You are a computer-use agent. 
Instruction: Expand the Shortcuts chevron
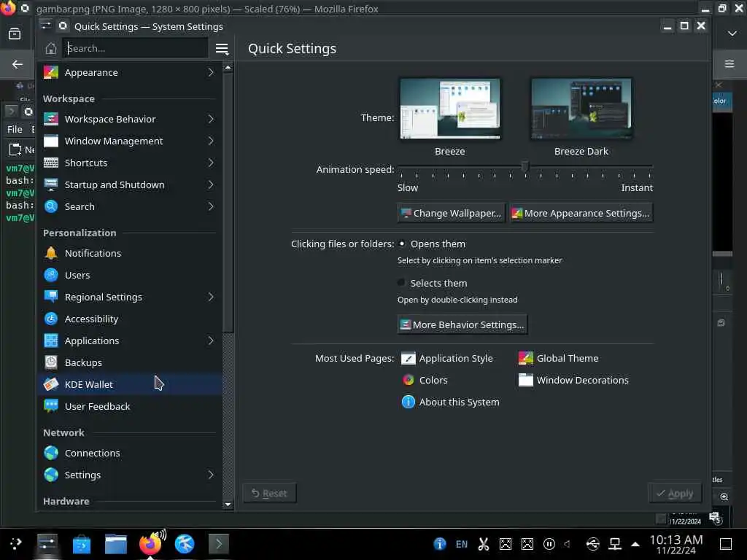coord(211,163)
